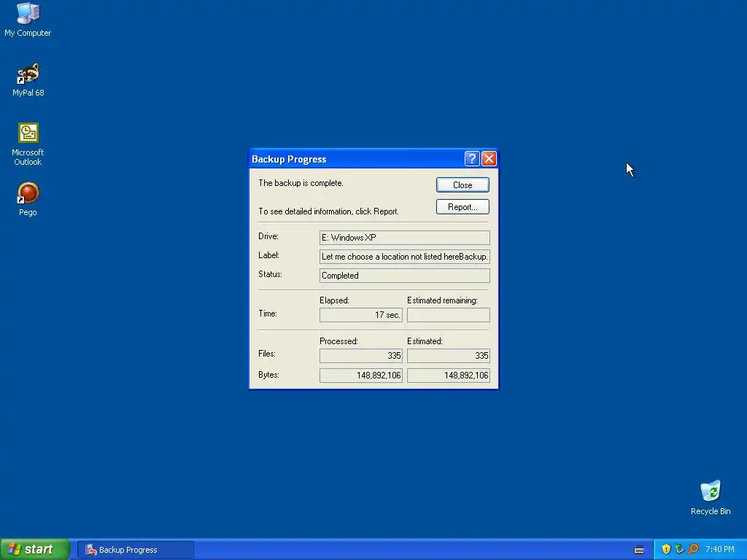Open the My Computer desktop icon
Image resolution: width=747 pixels, height=560 pixels.
click(28, 20)
